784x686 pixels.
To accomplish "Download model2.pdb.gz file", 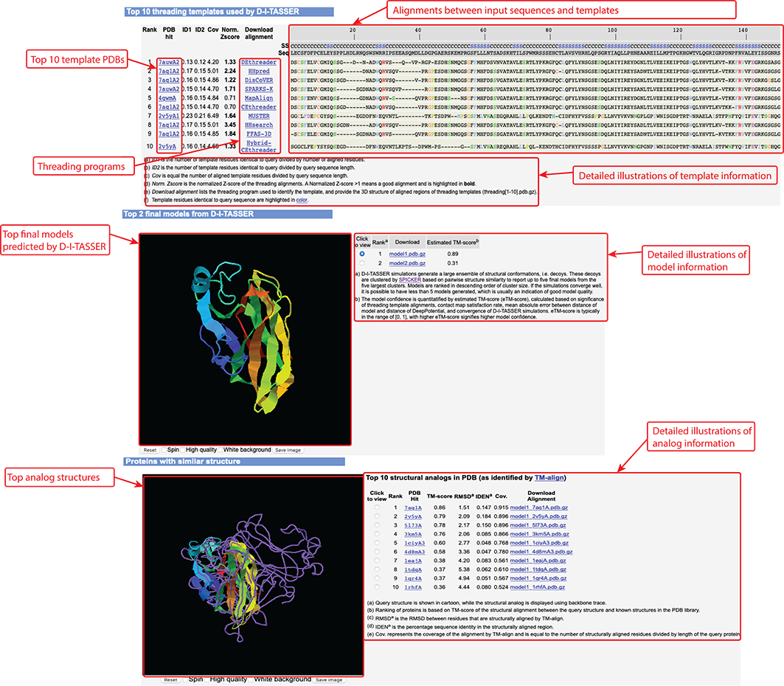I will [407, 263].
